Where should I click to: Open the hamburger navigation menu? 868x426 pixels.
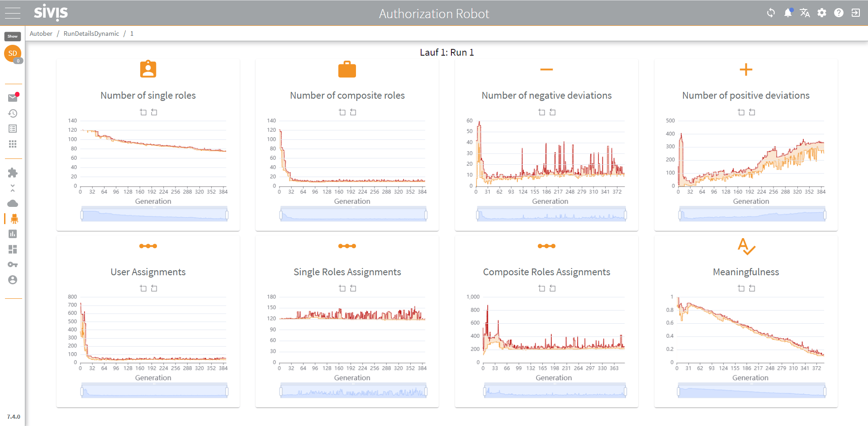(x=12, y=13)
